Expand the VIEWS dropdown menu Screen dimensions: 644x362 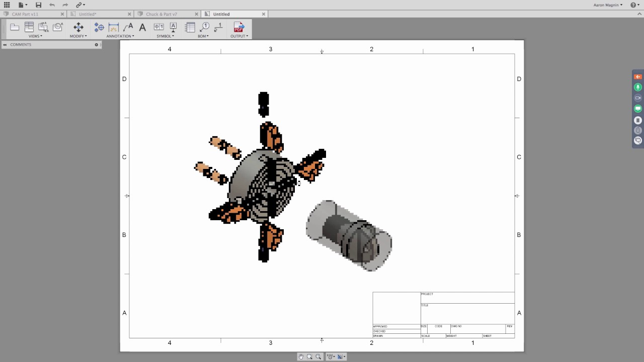pos(35,36)
